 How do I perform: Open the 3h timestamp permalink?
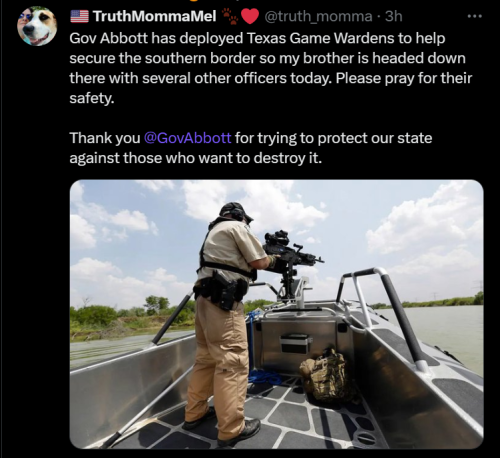tap(394, 16)
